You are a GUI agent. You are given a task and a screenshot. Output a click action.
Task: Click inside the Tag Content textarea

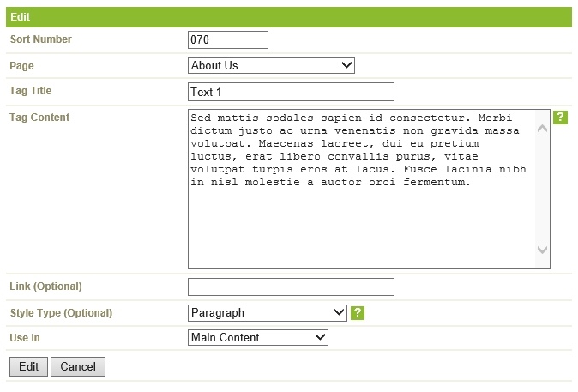pyautogui.click(x=362, y=189)
